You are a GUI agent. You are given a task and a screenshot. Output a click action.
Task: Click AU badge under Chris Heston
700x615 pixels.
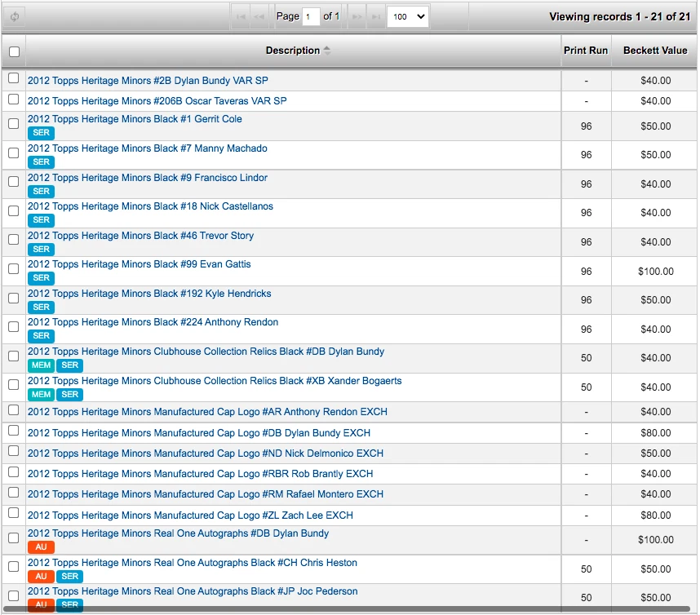(41, 577)
